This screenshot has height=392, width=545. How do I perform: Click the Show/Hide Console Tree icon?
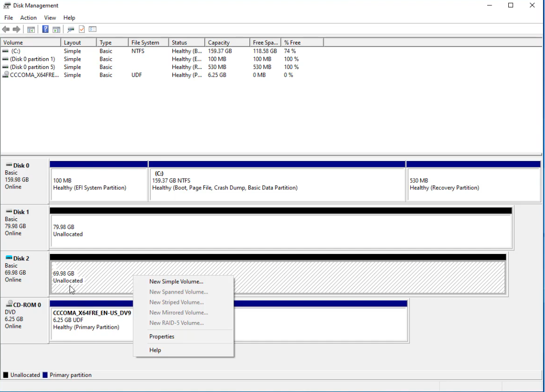[31, 29]
